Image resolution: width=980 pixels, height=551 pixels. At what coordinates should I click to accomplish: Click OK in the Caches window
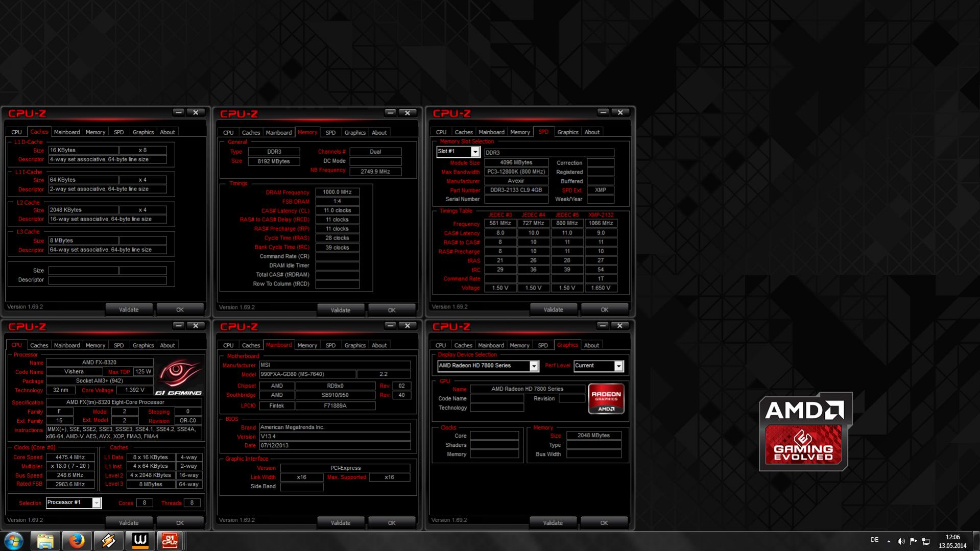click(180, 309)
